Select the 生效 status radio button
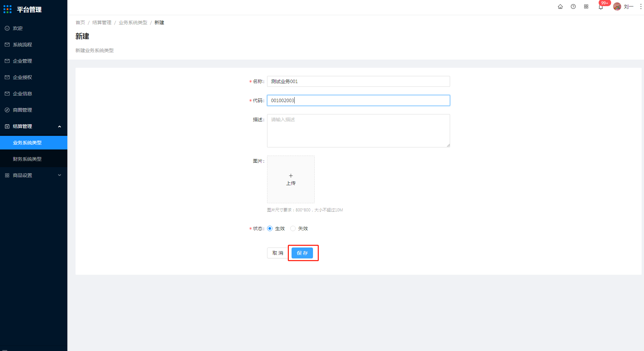Image resolution: width=644 pixels, height=351 pixels. pyautogui.click(x=270, y=228)
